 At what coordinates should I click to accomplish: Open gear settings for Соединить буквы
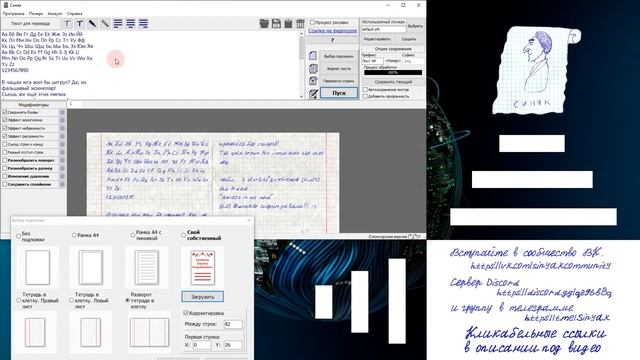pos(62,112)
